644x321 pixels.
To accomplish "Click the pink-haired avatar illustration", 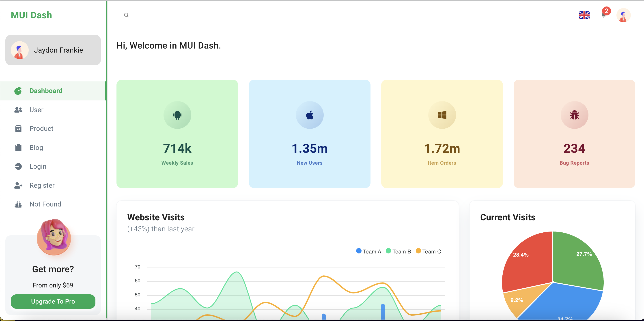I will tap(54, 237).
